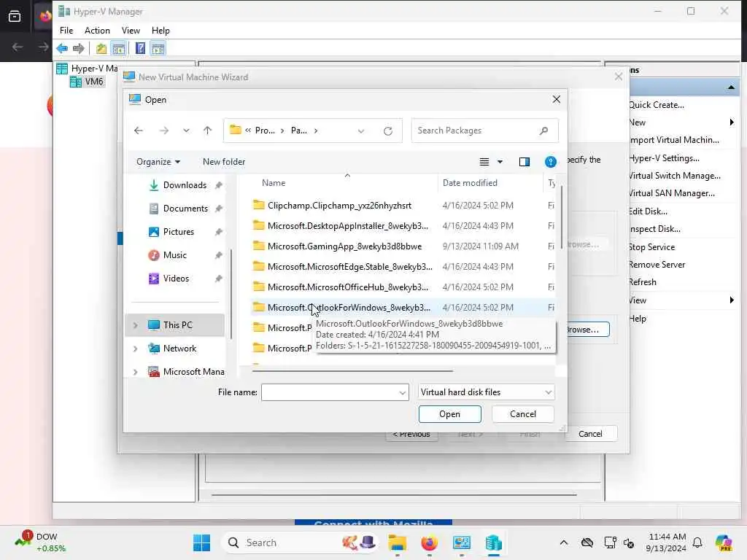
Task: Click the up-one-level folder icon in Hyper-V toolbar
Action: tap(101, 48)
